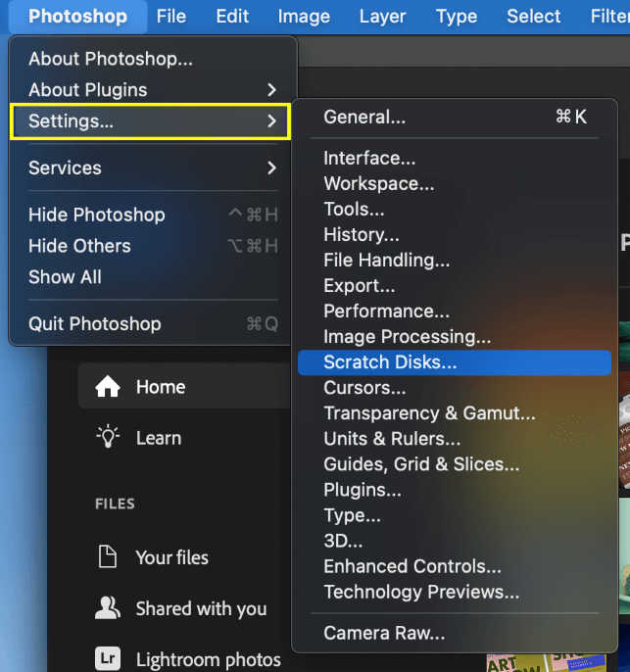Click the Home house icon
This screenshot has height=672, width=630.
(x=108, y=387)
